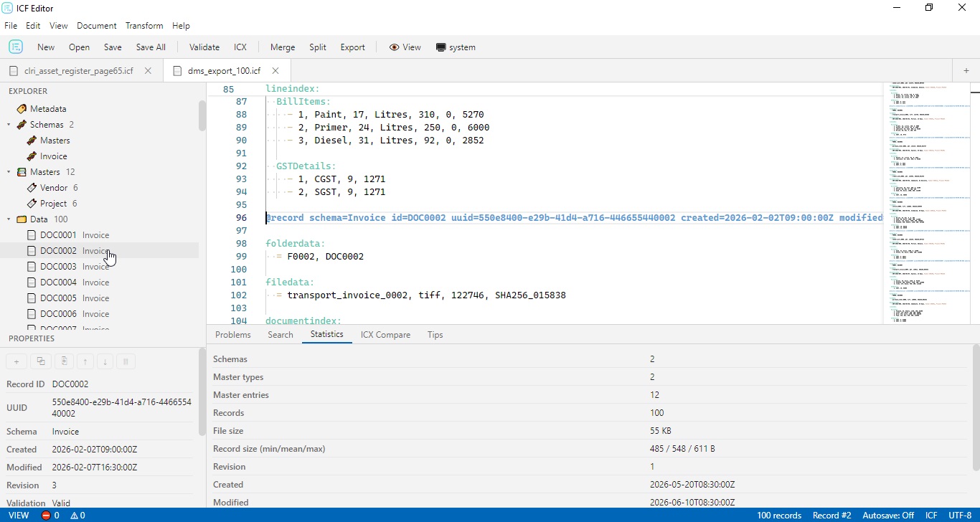980x522 pixels.
Task: Click the file icon on the clri_asset_register_page65.icf tab
Action: [x=14, y=71]
